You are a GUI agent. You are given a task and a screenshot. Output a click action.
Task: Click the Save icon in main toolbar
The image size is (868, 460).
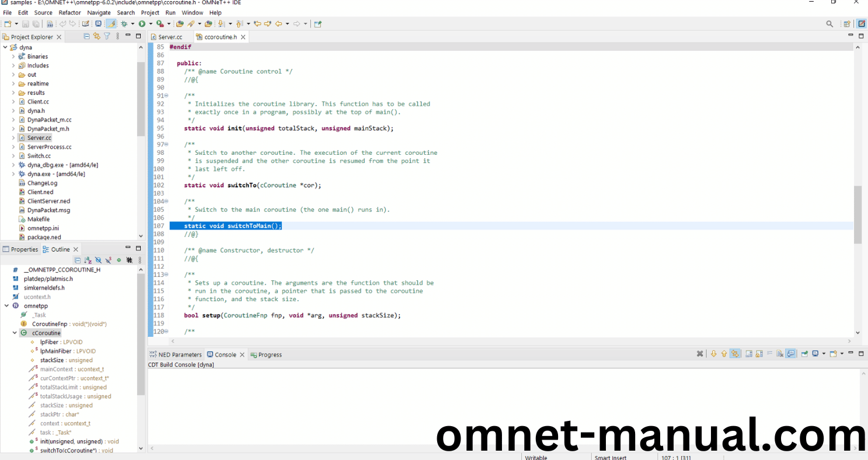[x=26, y=24]
